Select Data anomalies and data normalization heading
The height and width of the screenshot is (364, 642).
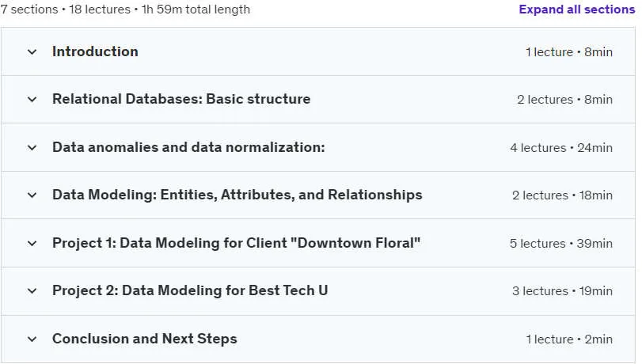click(x=188, y=147)
